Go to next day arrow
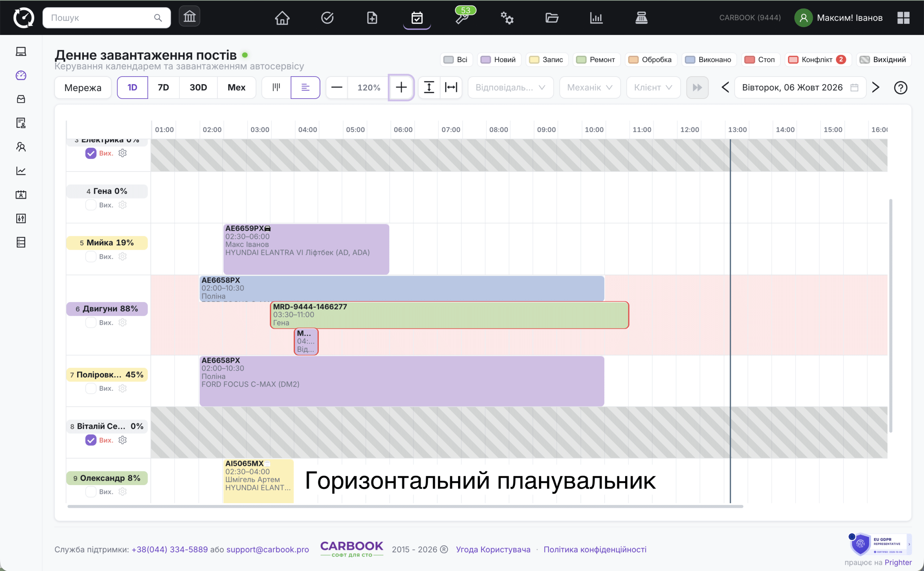 point(876,88)
